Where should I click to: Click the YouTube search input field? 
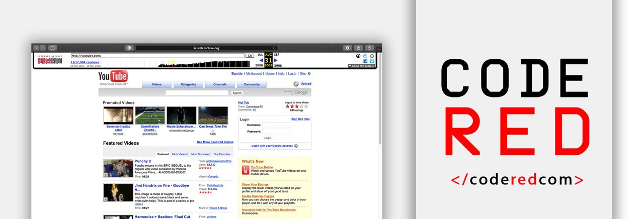click(x=197, y=93)
